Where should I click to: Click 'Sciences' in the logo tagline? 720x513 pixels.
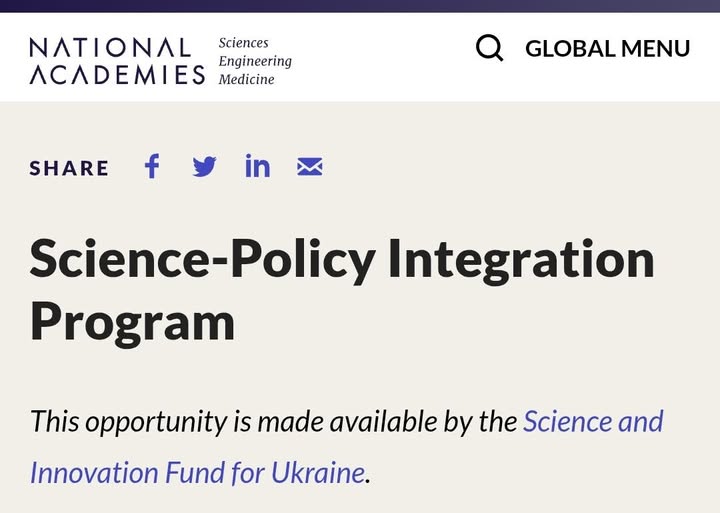[244, 43]
